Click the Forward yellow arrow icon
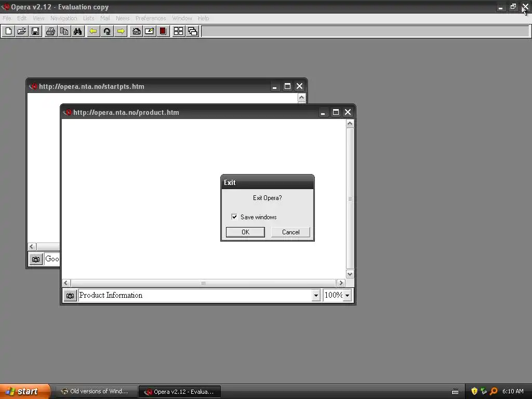This screenshot has height=399, width=532. click(x=121, y=31)
